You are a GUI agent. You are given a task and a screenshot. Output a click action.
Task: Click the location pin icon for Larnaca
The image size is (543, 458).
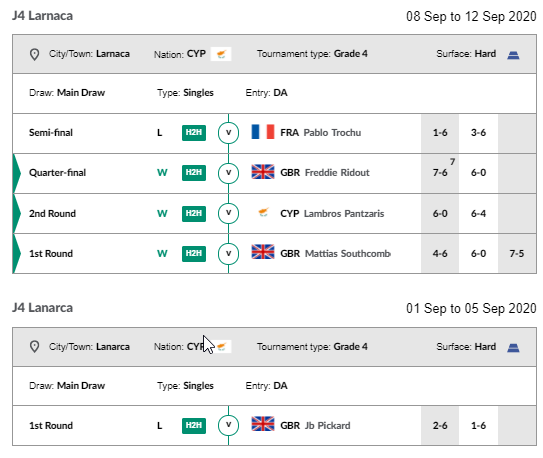pyautogui.click(x=34, y=54)
